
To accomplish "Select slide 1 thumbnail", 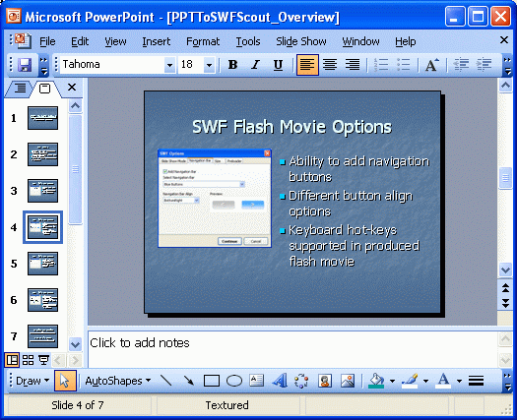I will tap(42, 118).
